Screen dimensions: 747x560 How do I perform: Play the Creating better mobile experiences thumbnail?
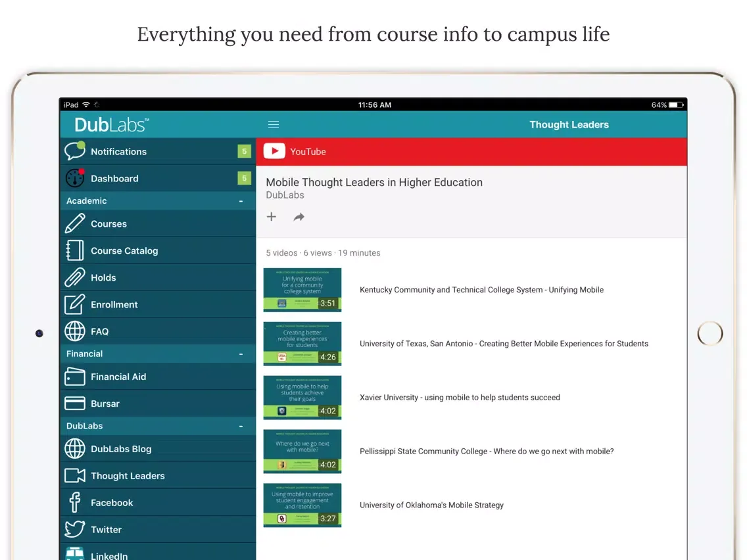pos(302,344)
